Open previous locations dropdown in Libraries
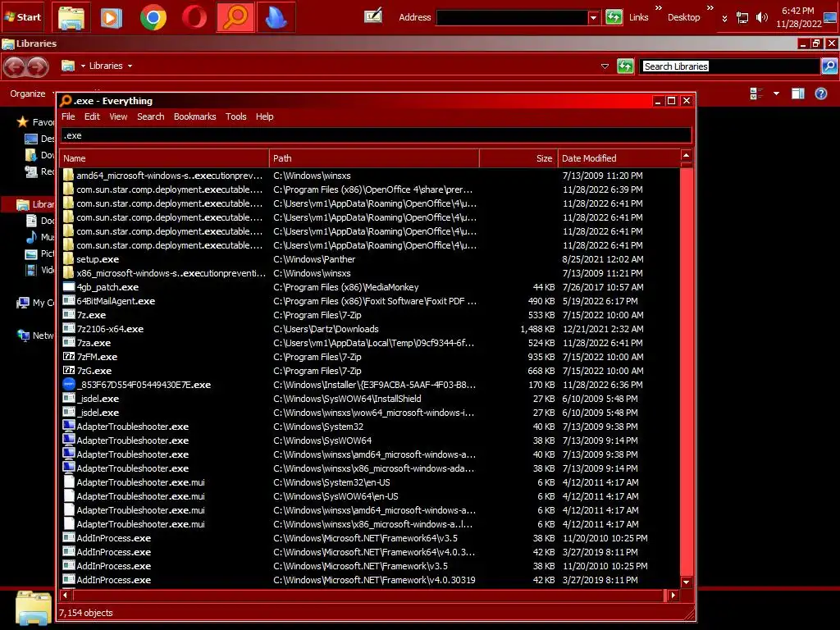840x630 pixels. (x=605, y=66)
